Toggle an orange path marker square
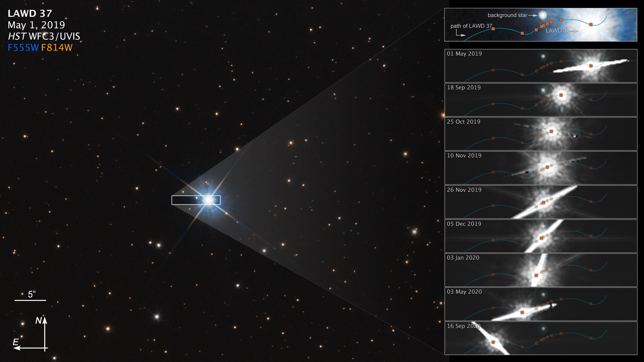Image resolution: width=644 pixels, height=362 pixels. click(x=493, y=28)
